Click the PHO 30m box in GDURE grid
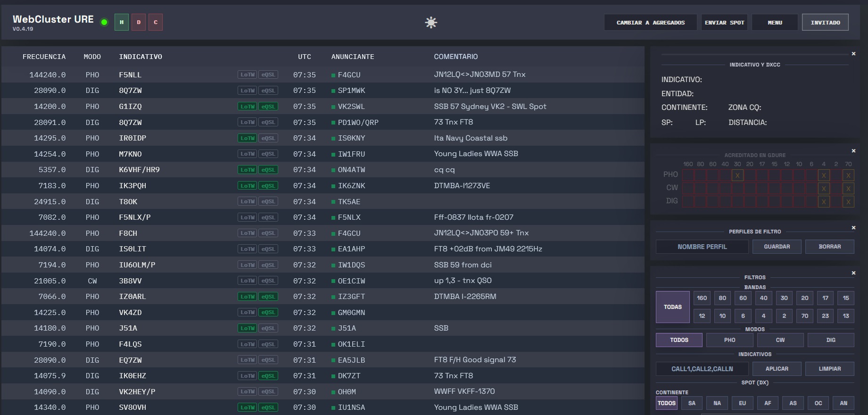This screenshot has width=868, height=415. pyautogui.click(x=737, y=175)
